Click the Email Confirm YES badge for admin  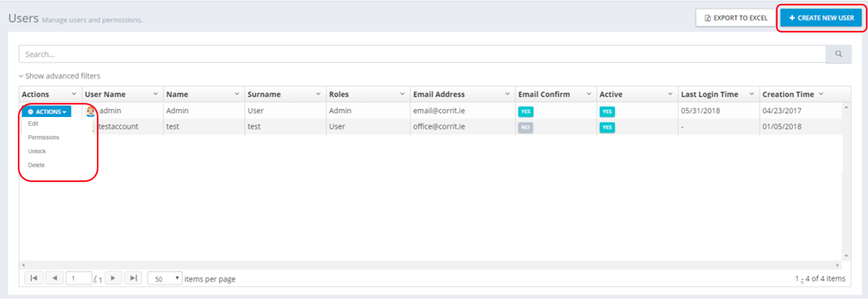[525, 112]
